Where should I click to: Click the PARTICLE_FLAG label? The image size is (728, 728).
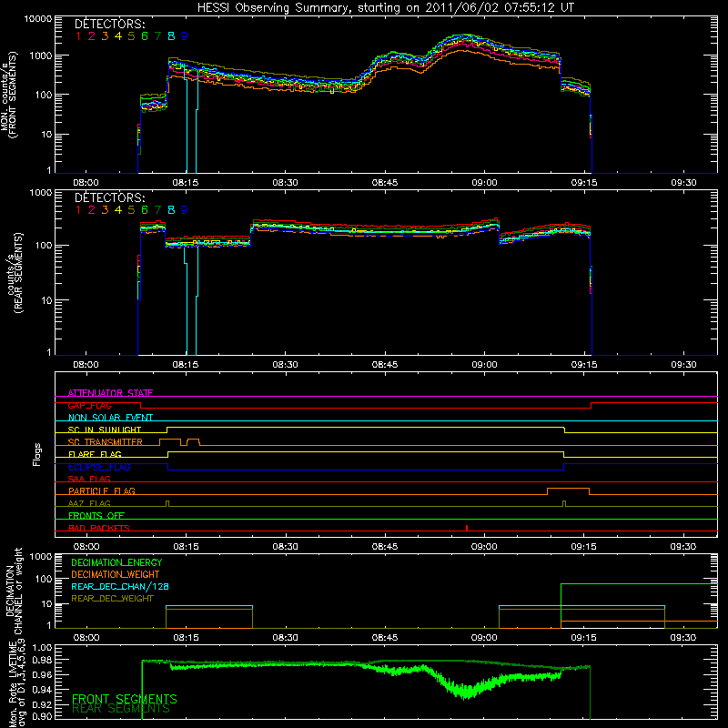pos(102,490)
